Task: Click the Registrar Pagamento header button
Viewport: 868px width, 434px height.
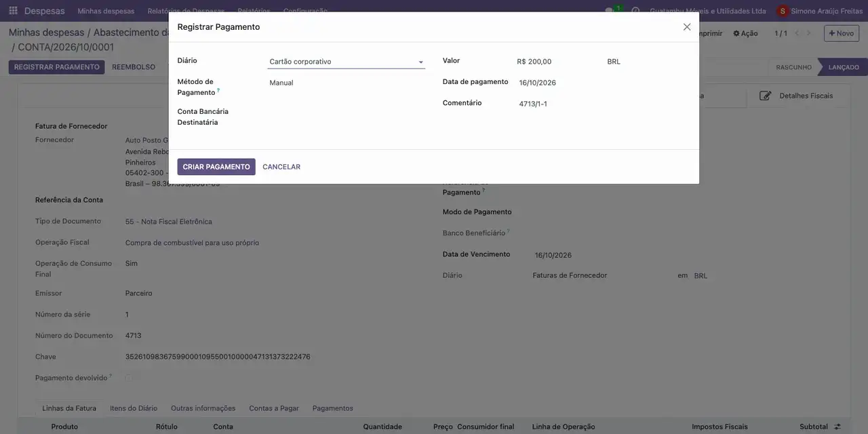Action: tap(56, 67)
